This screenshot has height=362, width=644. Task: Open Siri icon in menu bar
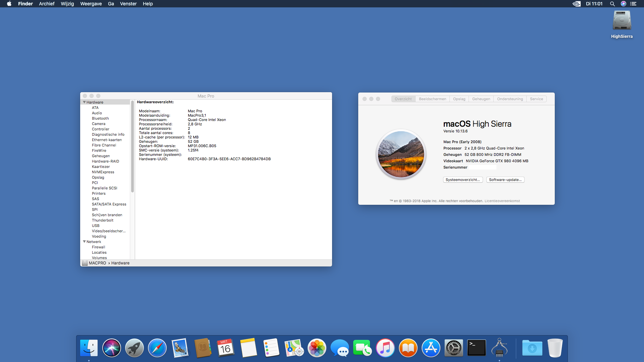tap(624, 4)
